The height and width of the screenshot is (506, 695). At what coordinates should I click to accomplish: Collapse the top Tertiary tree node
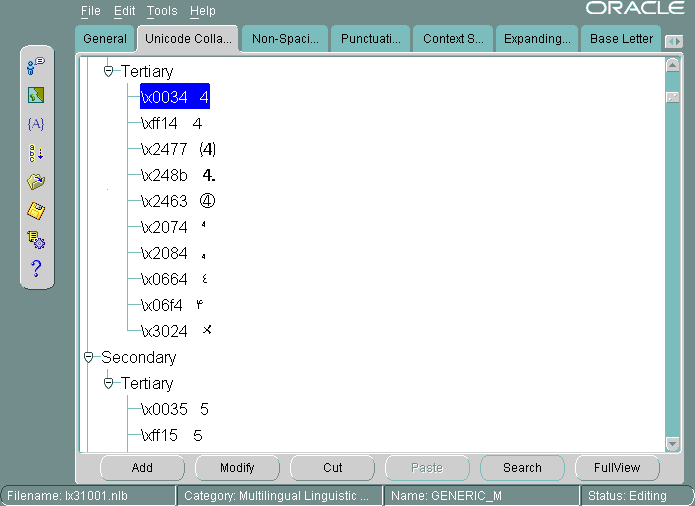click(109, 72)
